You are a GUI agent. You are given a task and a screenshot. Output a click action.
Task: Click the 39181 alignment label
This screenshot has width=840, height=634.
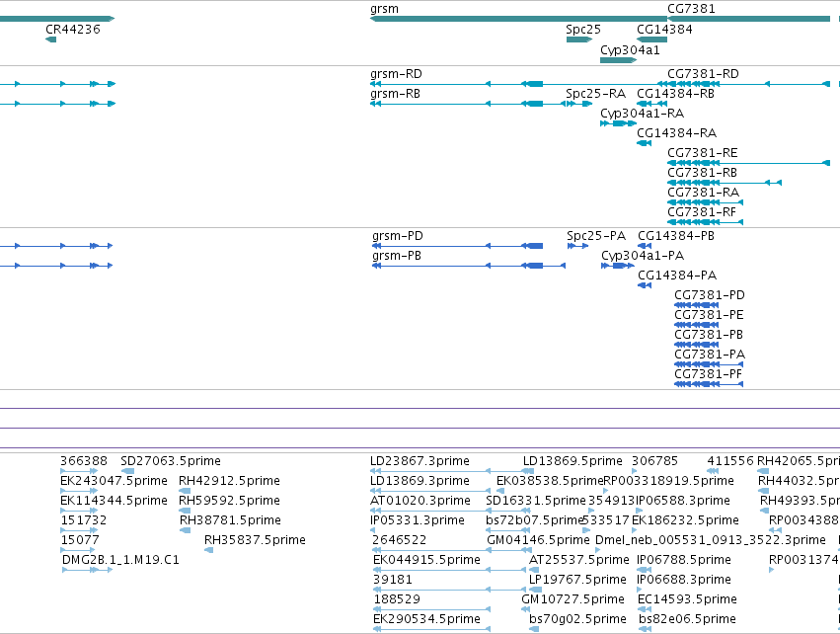[393, 580]
